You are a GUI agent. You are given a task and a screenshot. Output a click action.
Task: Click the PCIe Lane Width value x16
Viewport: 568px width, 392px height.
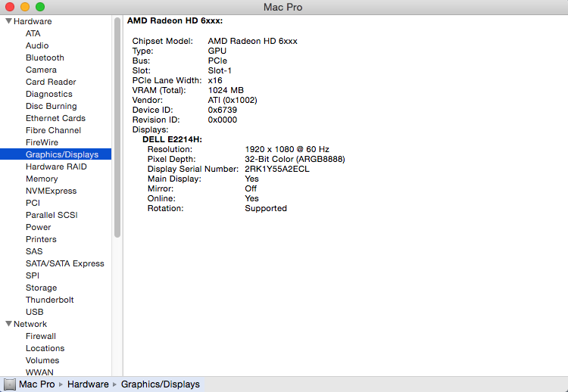tap(215, 80)
